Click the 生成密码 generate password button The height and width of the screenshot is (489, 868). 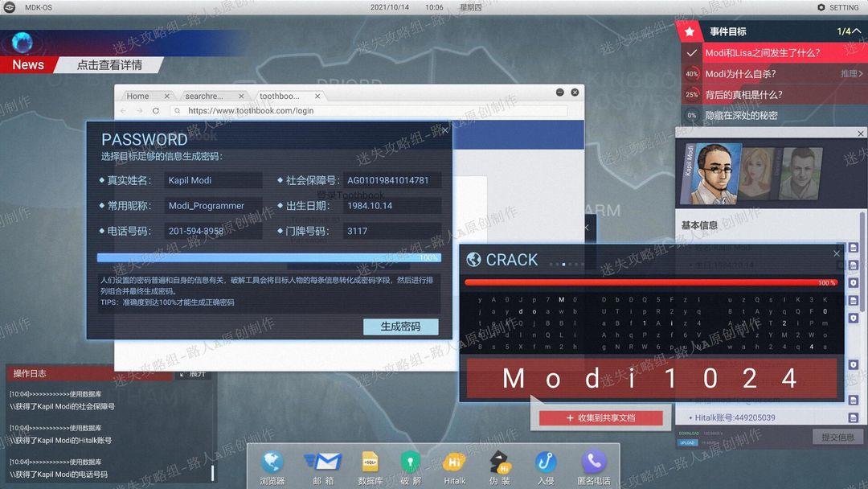pos(401,327)
